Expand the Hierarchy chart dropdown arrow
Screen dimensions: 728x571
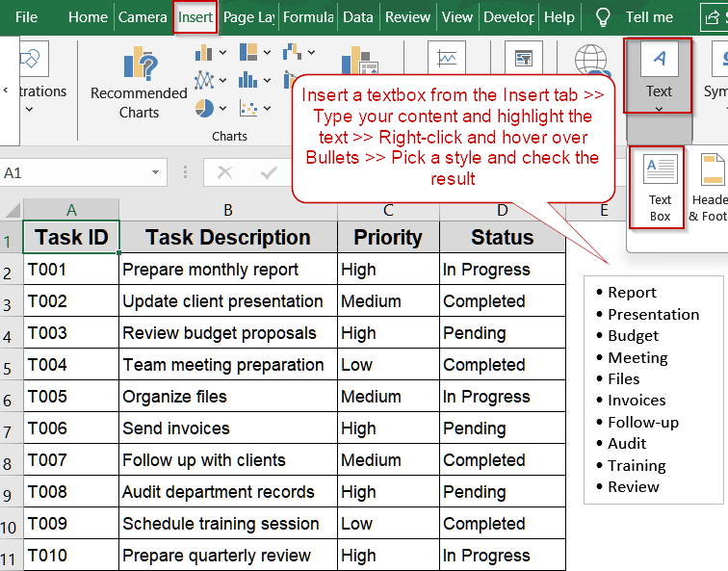pyautogui.click(x=267, y=52)
